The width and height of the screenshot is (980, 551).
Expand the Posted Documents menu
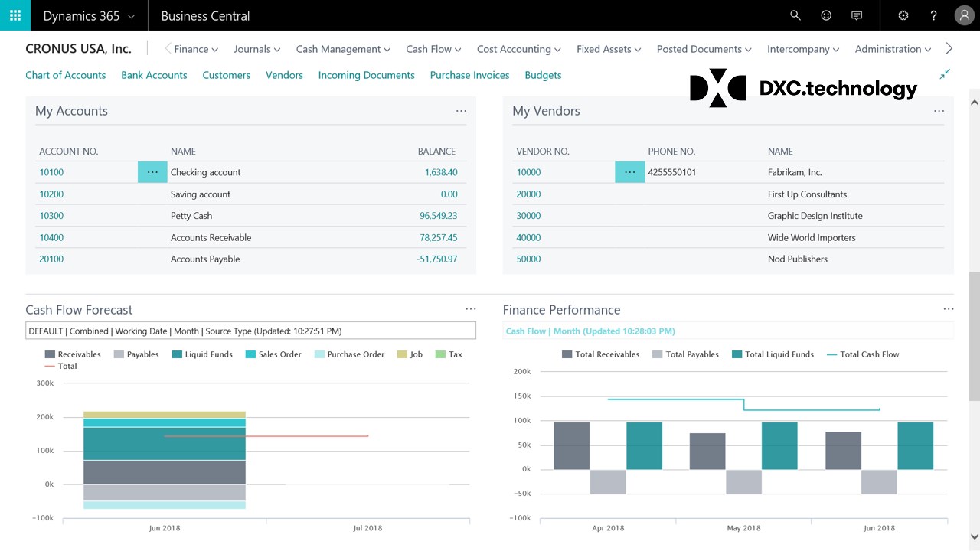704,49
